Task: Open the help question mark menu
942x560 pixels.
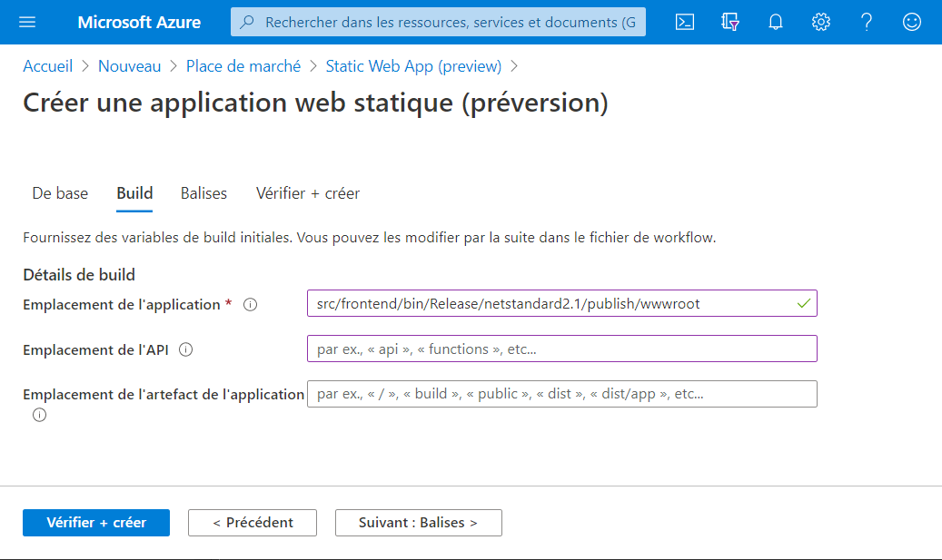Action: point(867,22)
